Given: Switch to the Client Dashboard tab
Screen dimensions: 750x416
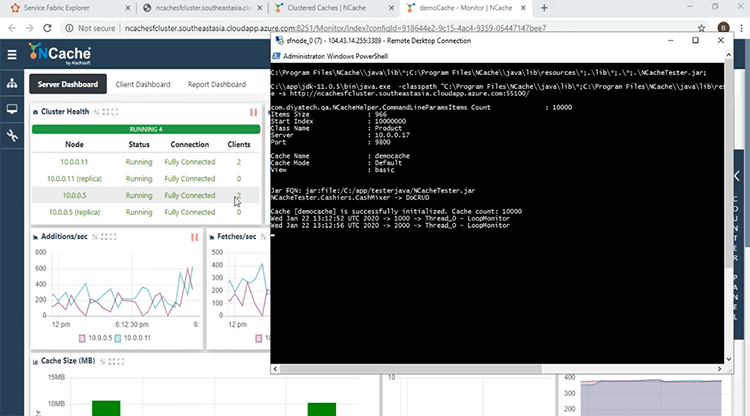Looking at the screenshot, I should click(x=143, y=84).
